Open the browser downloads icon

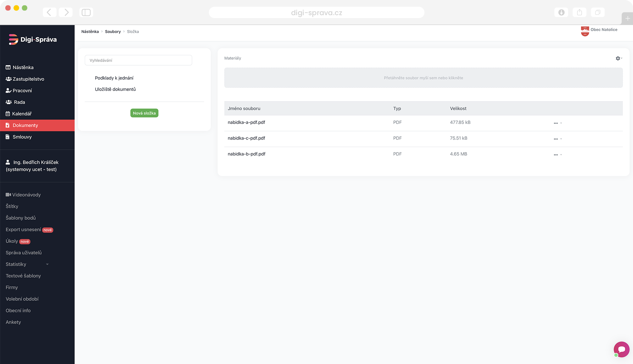tap(561, 13)
